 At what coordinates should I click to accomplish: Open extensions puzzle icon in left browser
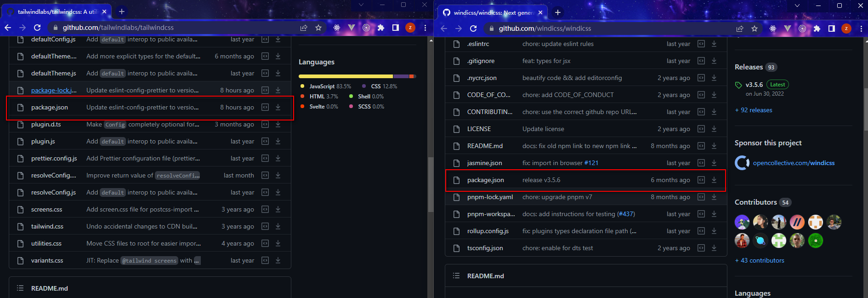(x=381, y=28)
